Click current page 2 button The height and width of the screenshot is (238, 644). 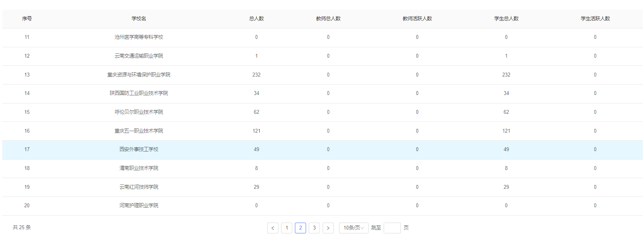point(300,228)
